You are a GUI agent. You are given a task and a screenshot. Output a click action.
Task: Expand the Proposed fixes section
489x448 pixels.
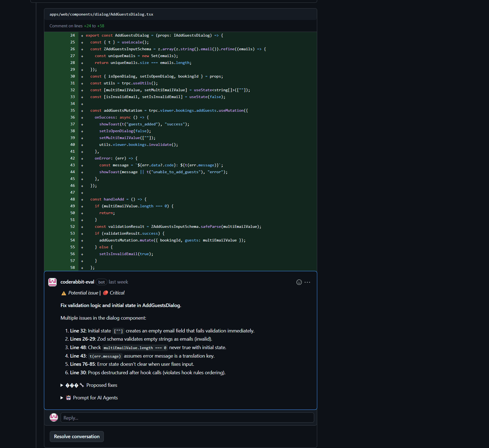click(89, 385)
